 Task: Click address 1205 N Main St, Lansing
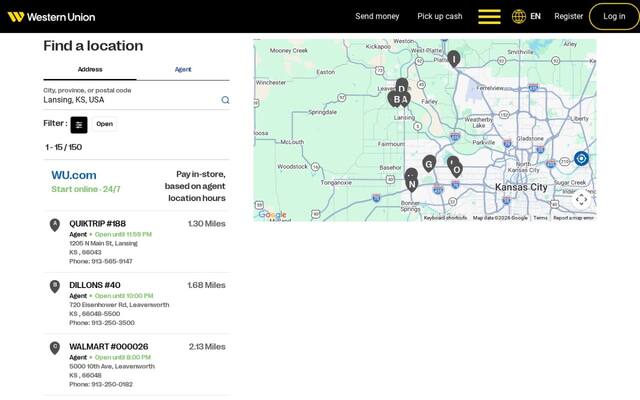pos(103,243)
